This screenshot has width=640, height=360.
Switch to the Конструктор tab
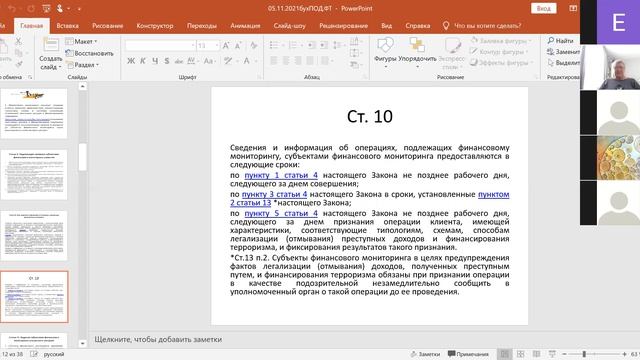155,26
